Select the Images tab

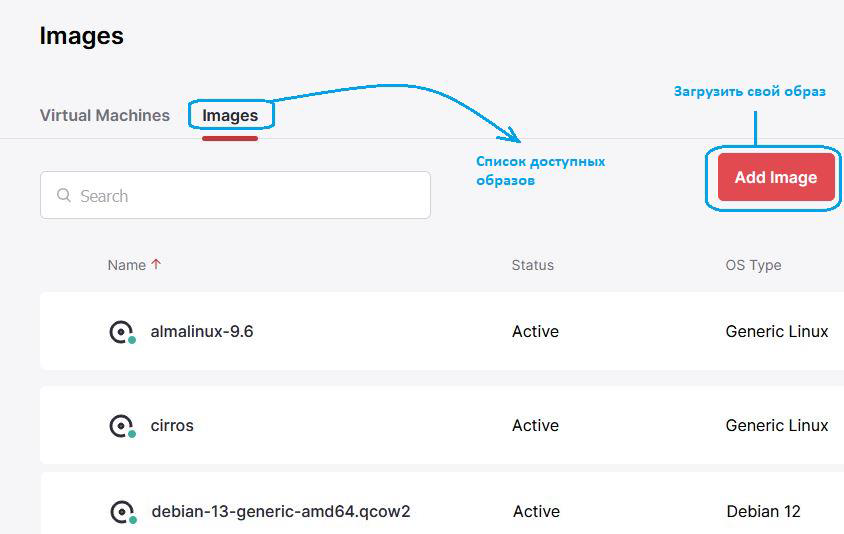click(x=230, y=115)
